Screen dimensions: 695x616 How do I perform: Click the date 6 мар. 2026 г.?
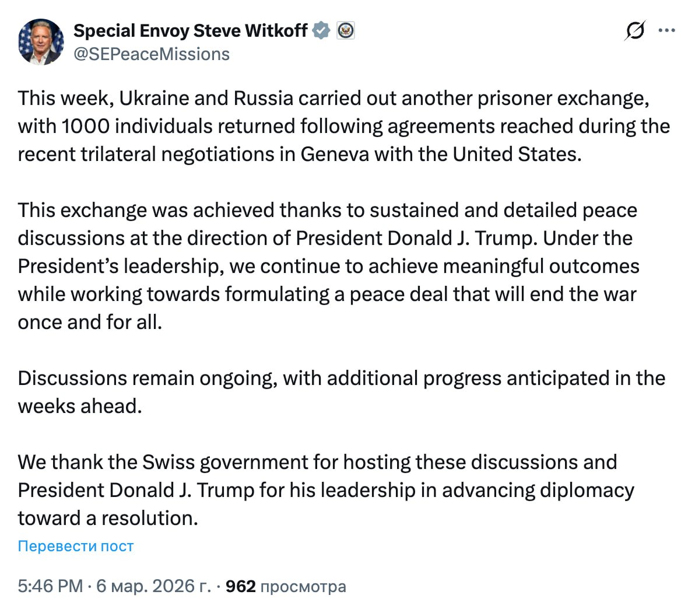click(x=153, y=586)
